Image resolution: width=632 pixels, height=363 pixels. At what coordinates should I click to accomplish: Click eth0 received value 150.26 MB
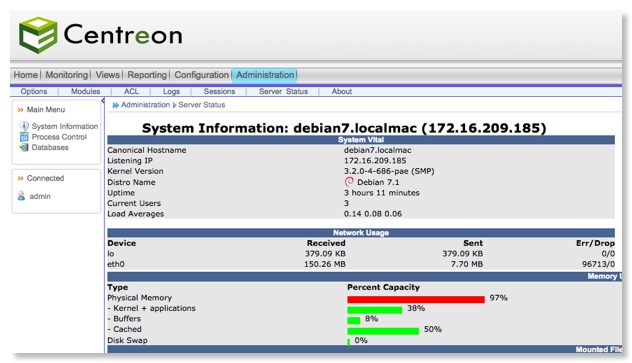[324, 264]
